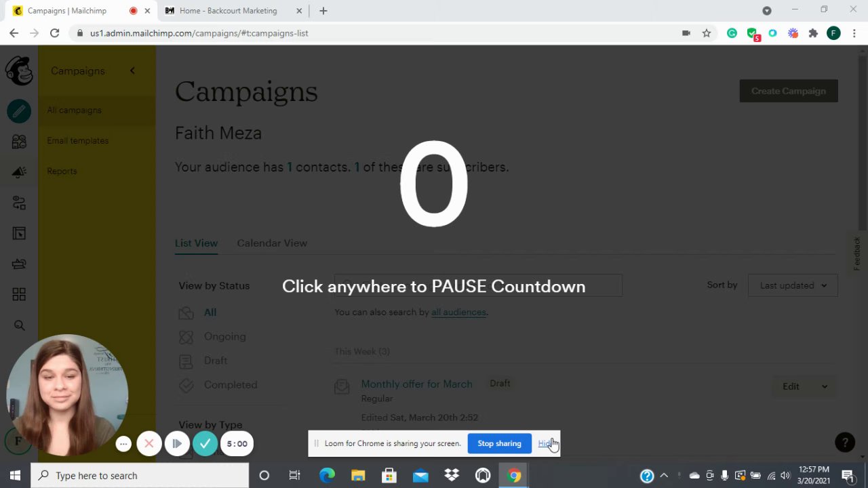Click the Windows taskbar search box
Viewport: 868px width, 488px height.
click(140, 476)
